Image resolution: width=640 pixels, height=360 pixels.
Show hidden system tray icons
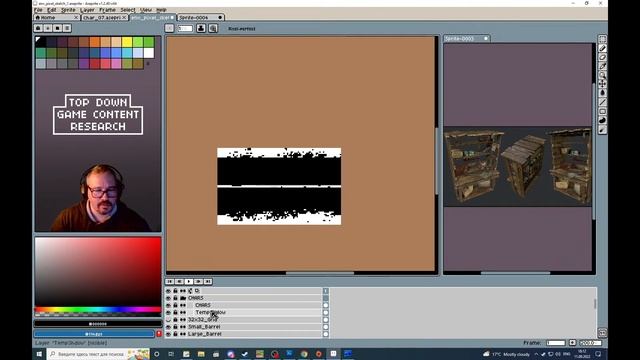536,354
